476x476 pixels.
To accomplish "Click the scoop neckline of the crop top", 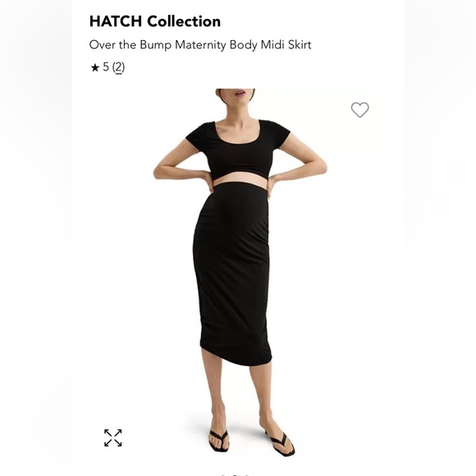I will pos(238,134).
